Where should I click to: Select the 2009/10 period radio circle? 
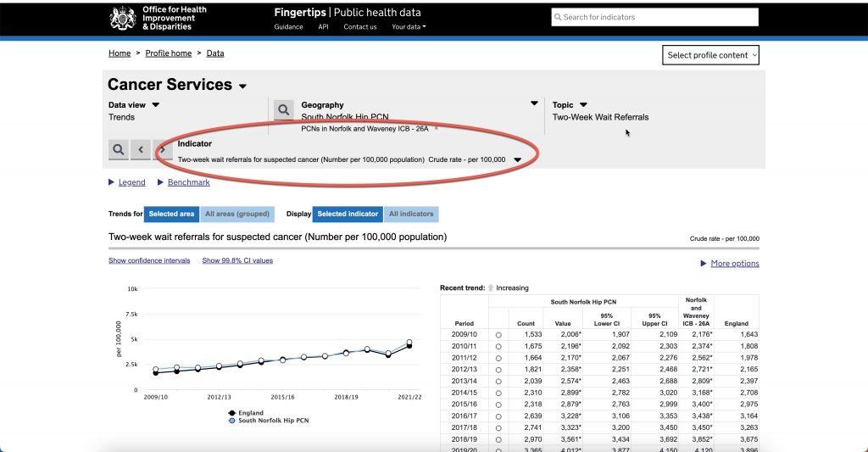pyautogui.click(x=498, y=335)
